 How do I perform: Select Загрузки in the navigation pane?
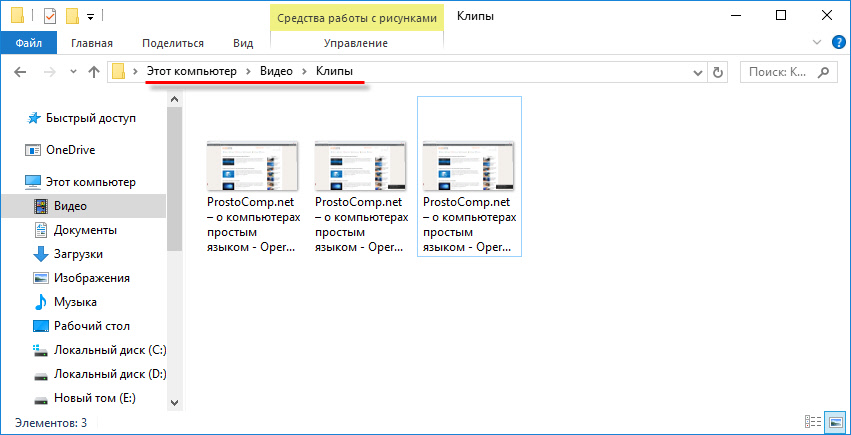click(x=78, y=254)
